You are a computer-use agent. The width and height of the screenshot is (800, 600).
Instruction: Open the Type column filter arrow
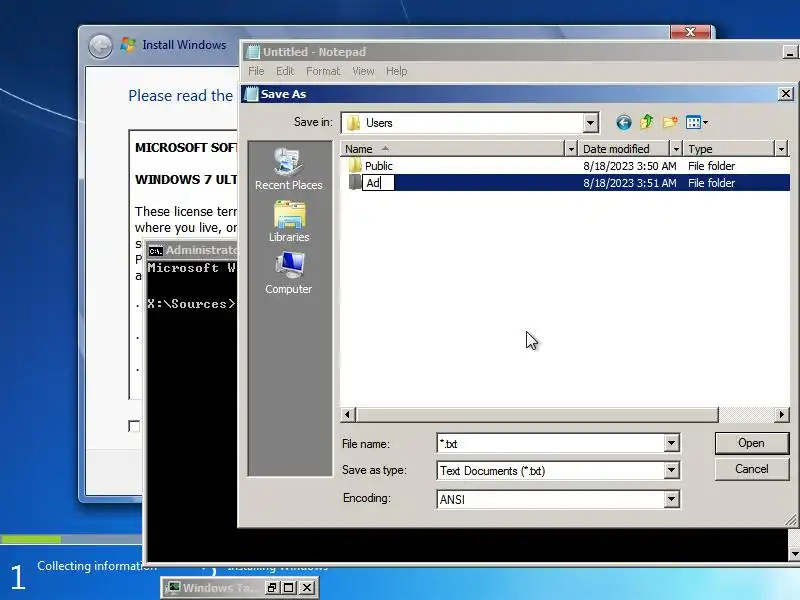pos(781,149)
